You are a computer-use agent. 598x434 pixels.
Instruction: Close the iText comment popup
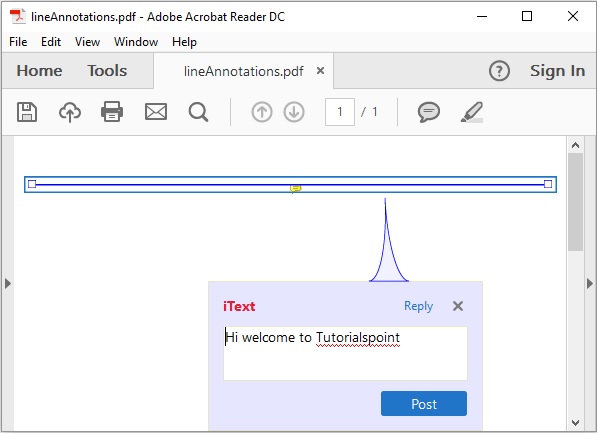(x=458, y=306)
